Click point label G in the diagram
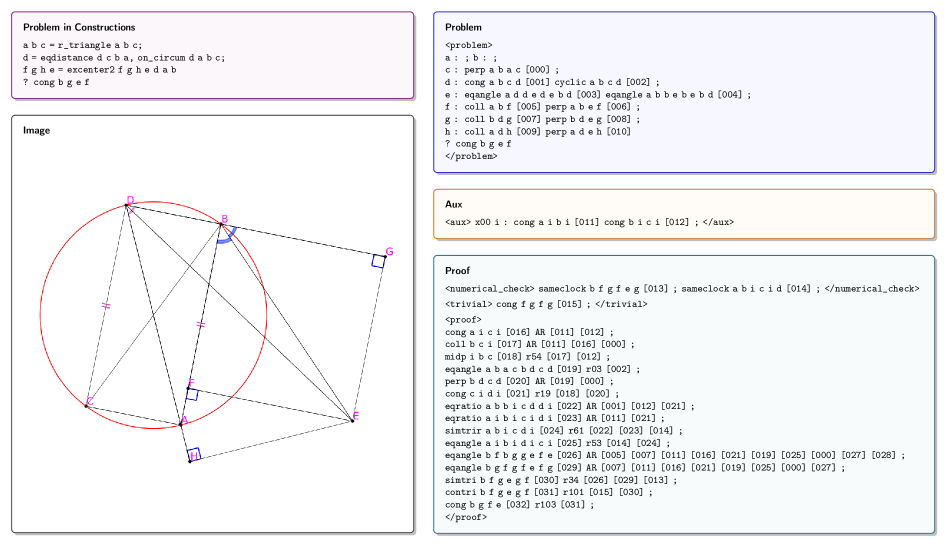This screenshot has width=946, height=545. pos(389,252)
